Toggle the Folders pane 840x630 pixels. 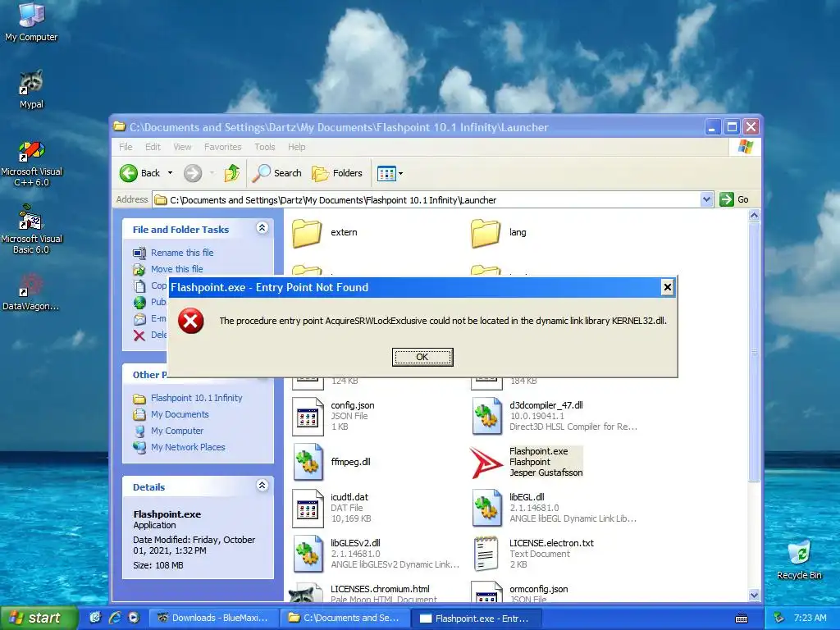pos(337,173)
